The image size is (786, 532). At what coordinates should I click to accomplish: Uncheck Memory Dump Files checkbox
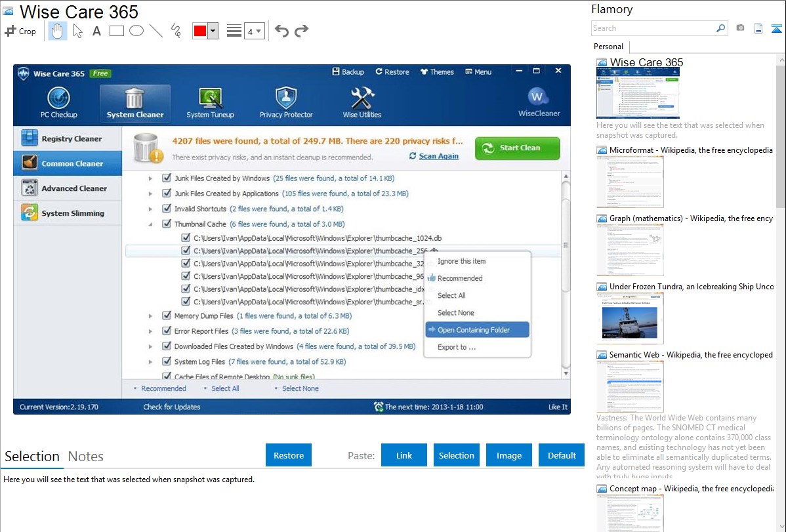[167, 316]
